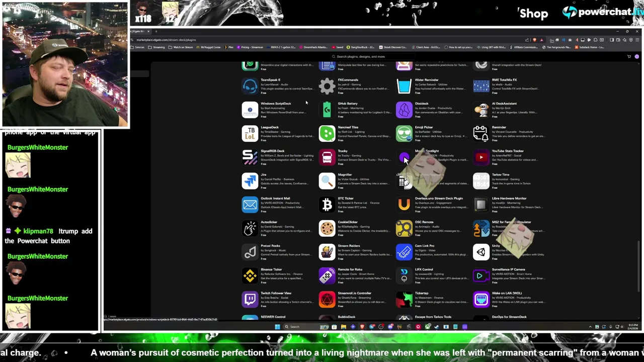This screenshot has height=362, width=644.
Task: Open the McNugget Caviar bookmark
Action: click(209, 47)
